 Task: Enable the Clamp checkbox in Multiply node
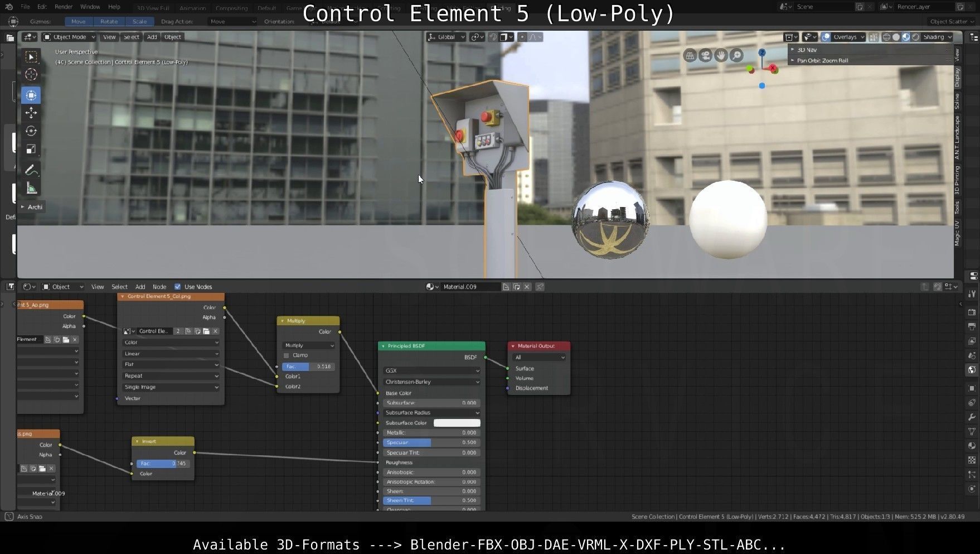(x=287, y=355)
